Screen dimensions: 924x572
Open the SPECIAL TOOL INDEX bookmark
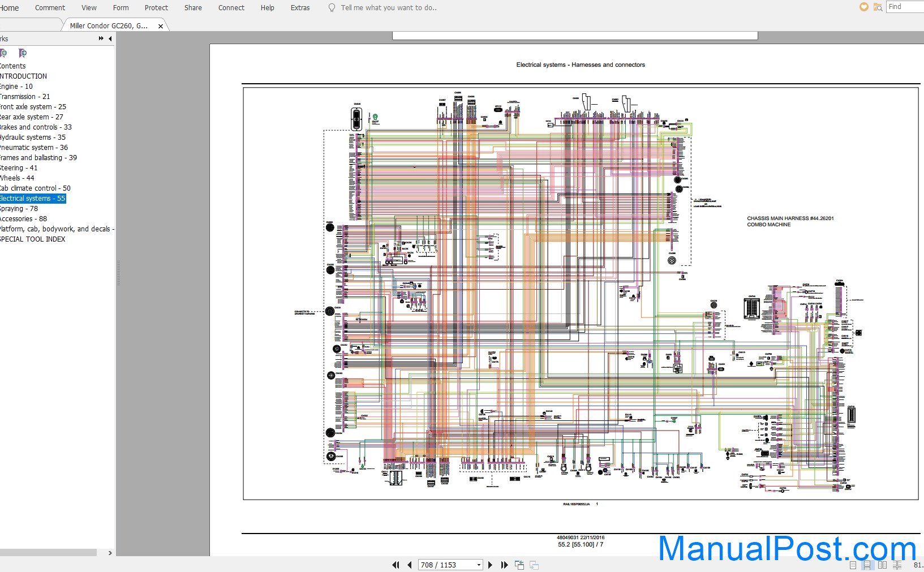point(32,239)
